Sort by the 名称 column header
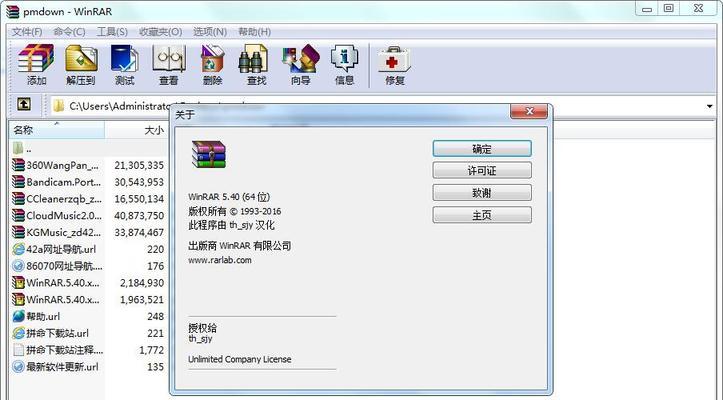The width and height of the screenshot is (723, 400). pyautogui.click(x=56, y=130)
